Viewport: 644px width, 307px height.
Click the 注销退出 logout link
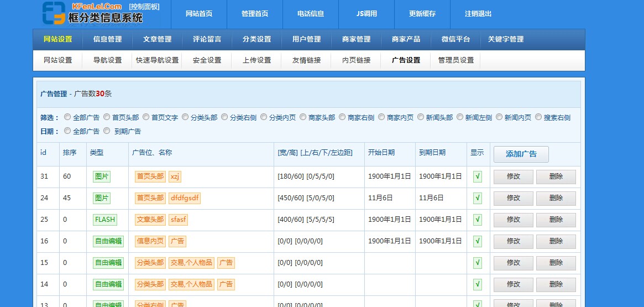point(478,14)
